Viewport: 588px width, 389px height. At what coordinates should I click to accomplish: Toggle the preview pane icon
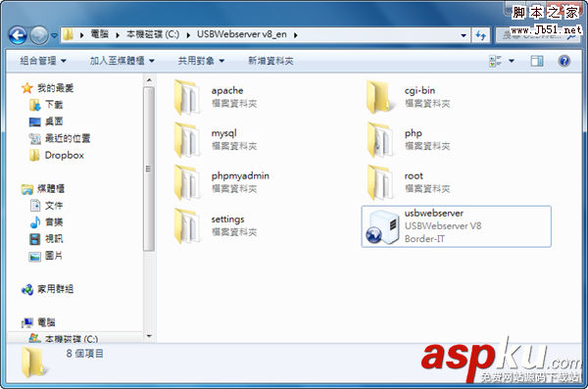click(537, 61)
